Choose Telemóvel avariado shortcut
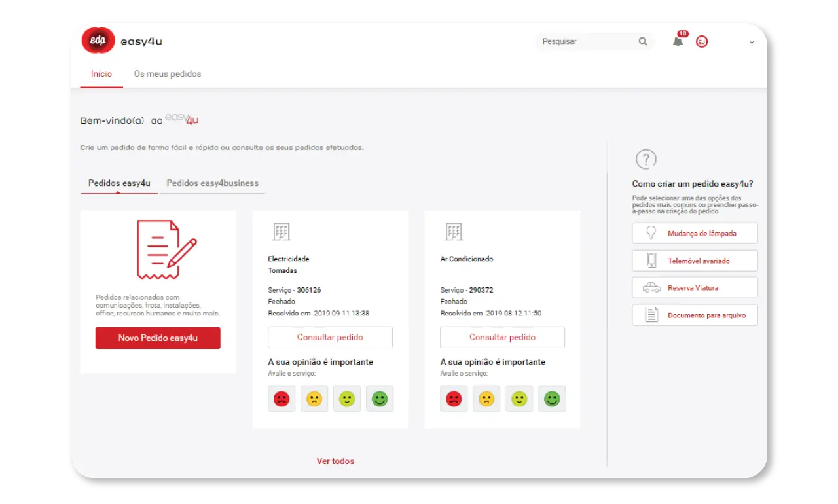This screenshot has width=838, height=504. pyautogui.click(x=695, y=261)
